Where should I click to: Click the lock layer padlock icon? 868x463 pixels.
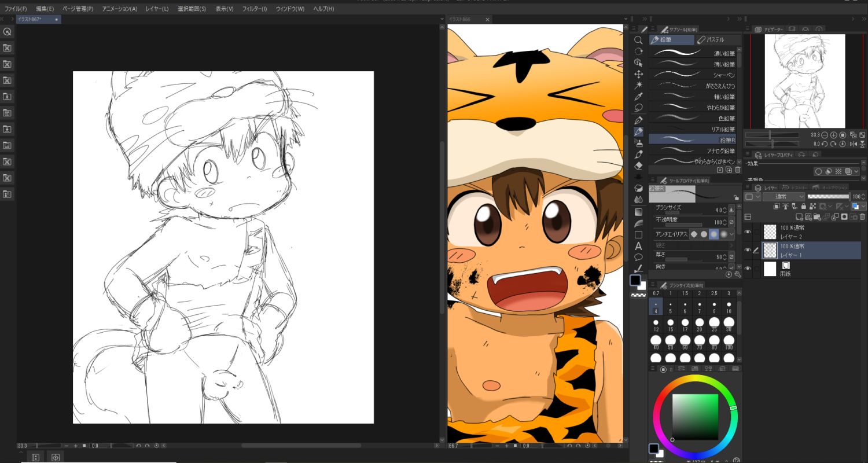pyautogui.click(x=804, y=206)
